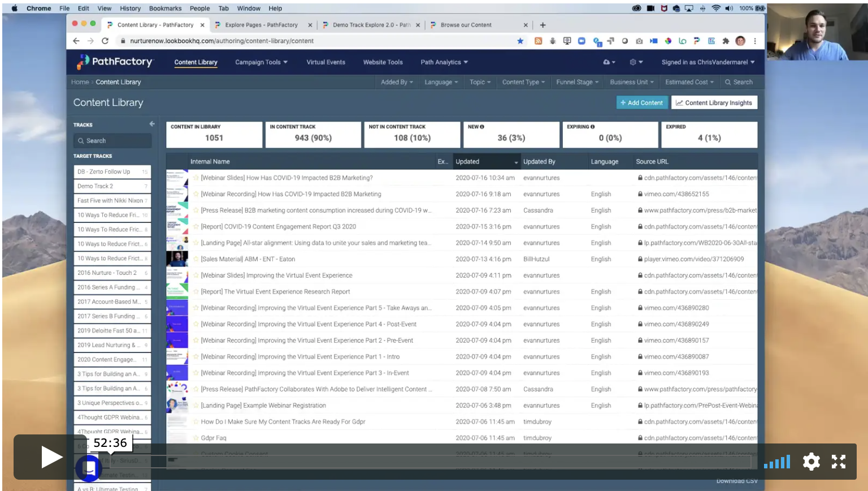The width and height of the screenshot is (868, 491).
Task: Open the 2016 Nurture - Touch 2 track
Action: pos(112,273)
